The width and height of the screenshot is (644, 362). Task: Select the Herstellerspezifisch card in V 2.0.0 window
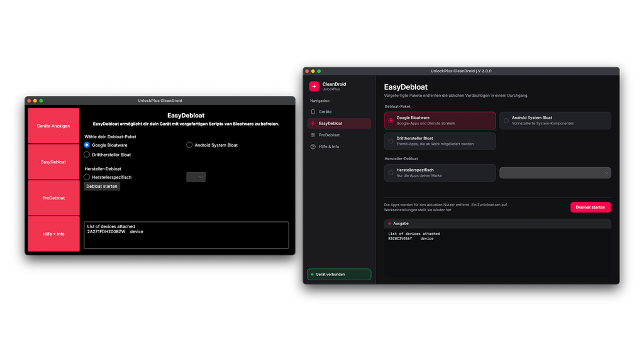point(440,173)
